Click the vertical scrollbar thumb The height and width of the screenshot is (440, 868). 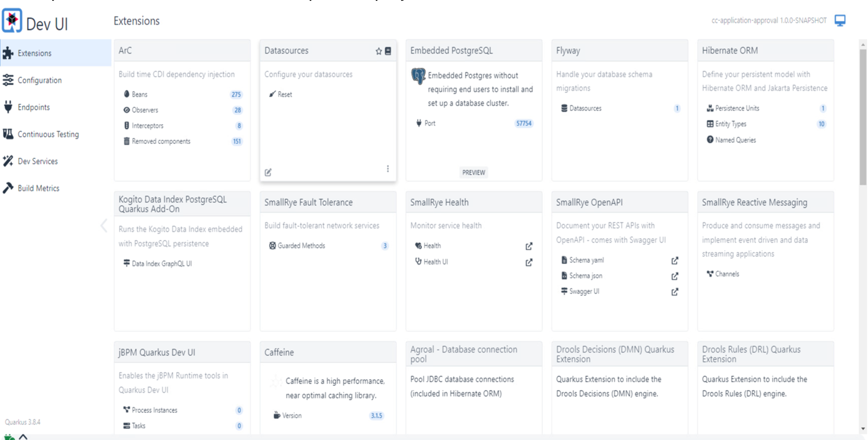click(863, 117)
